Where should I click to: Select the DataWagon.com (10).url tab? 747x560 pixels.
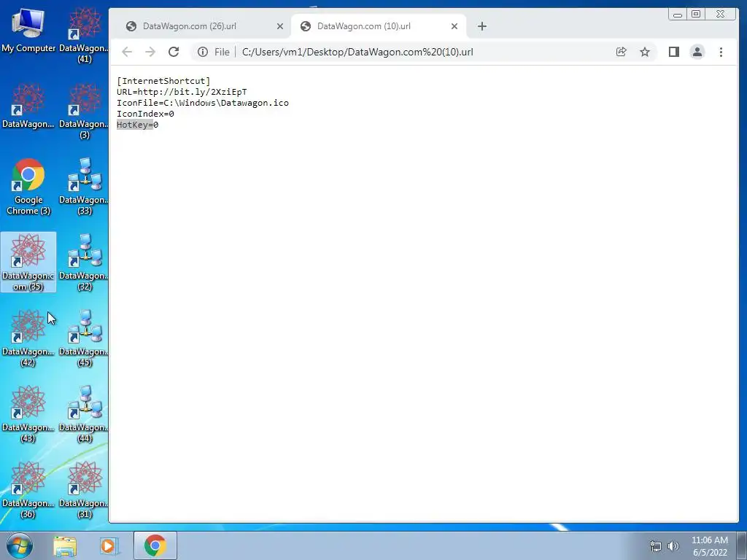coord(379,26)
